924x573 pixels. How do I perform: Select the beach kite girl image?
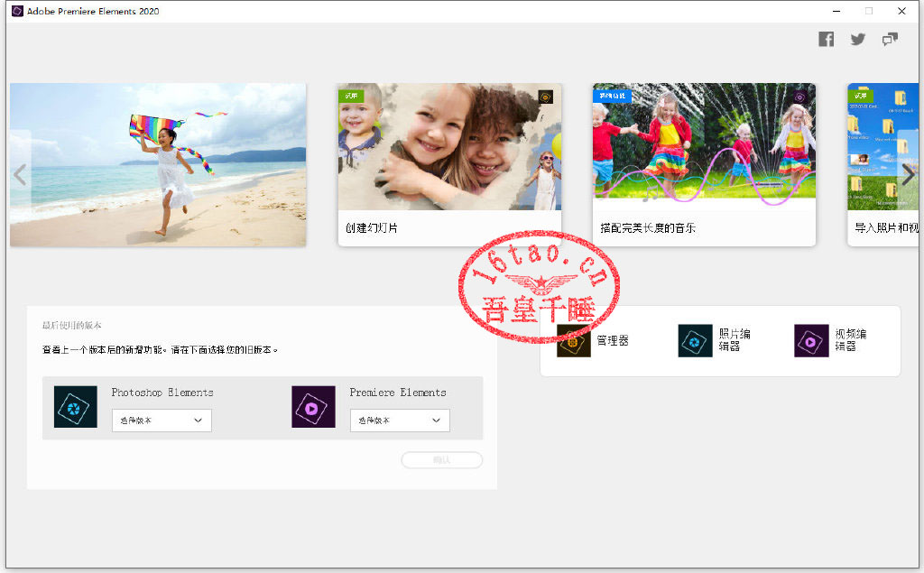158,164
